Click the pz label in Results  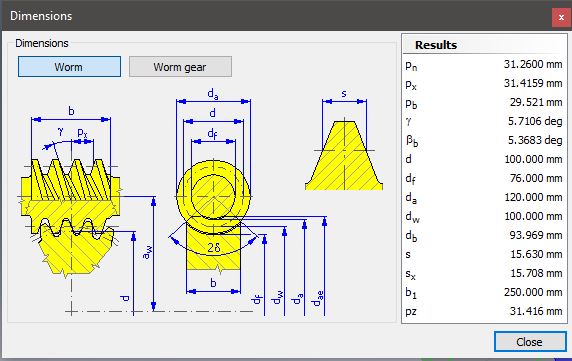[x=411, y=312]
